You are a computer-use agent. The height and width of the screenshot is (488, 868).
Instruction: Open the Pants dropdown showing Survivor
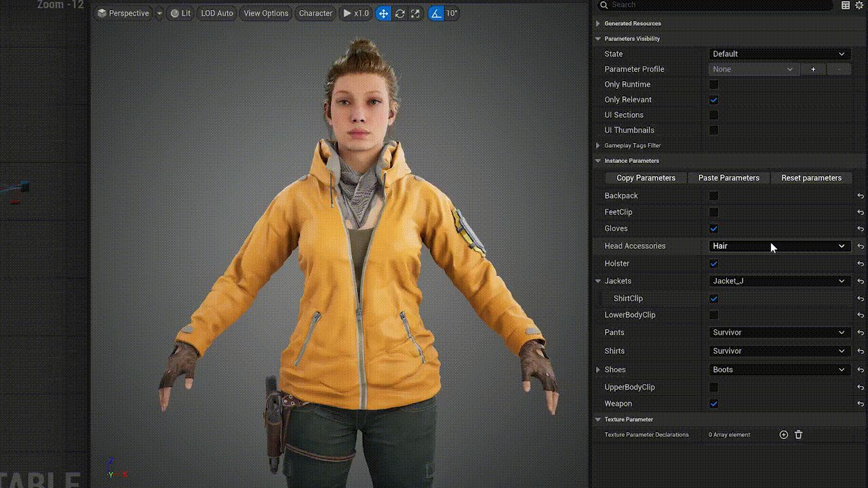click(x=779, y=333)
